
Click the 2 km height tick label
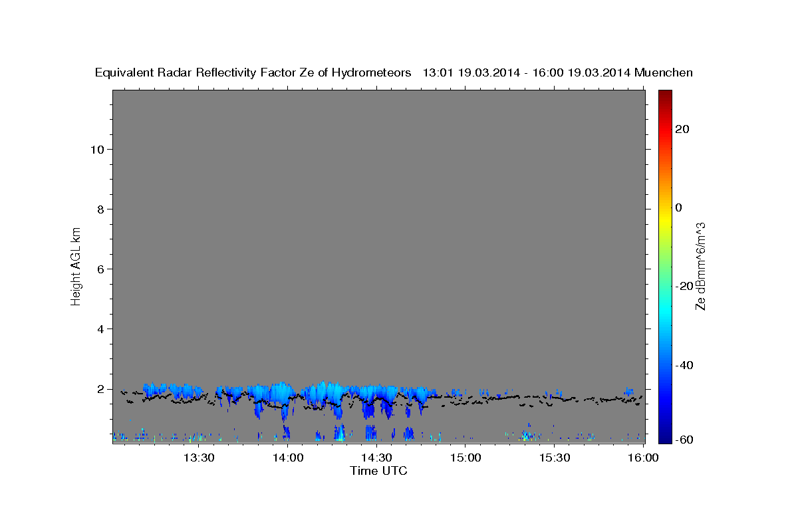click(x=100, y=389)
